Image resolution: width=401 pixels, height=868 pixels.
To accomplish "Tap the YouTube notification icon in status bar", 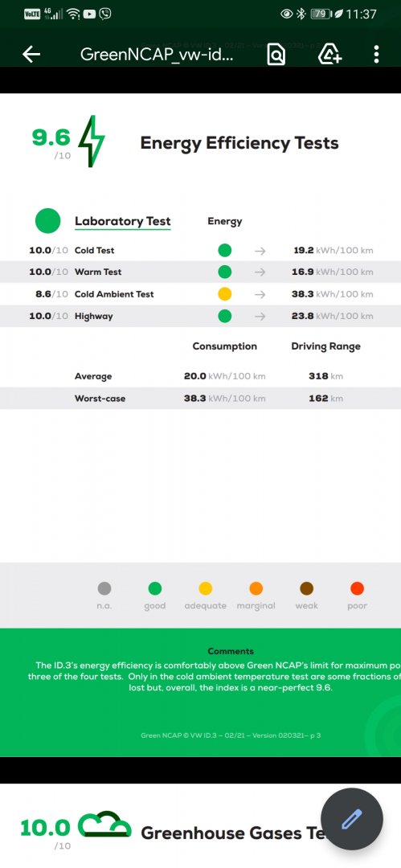I will pyautogui.click(x=90, y=14).
